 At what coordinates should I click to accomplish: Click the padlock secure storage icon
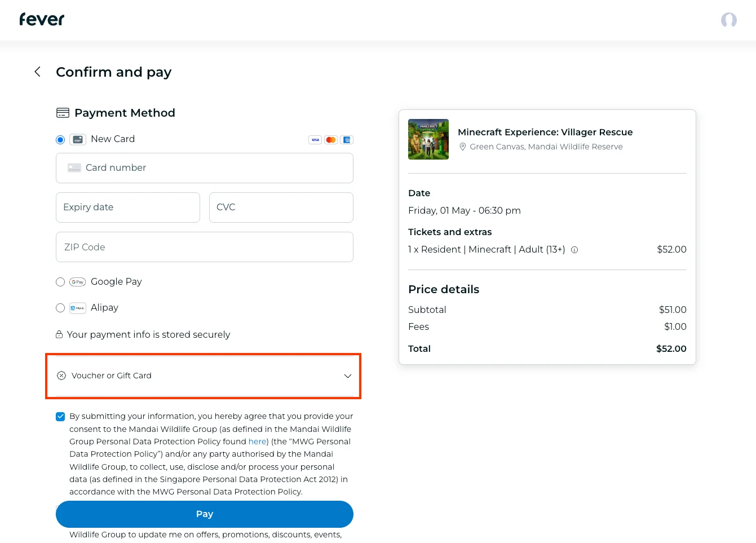59,334
